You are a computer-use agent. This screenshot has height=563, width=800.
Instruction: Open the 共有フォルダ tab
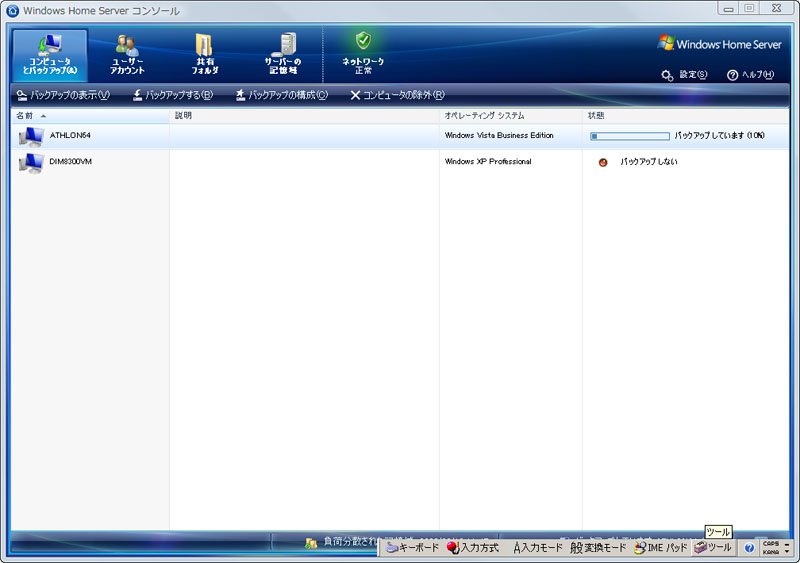205,55
